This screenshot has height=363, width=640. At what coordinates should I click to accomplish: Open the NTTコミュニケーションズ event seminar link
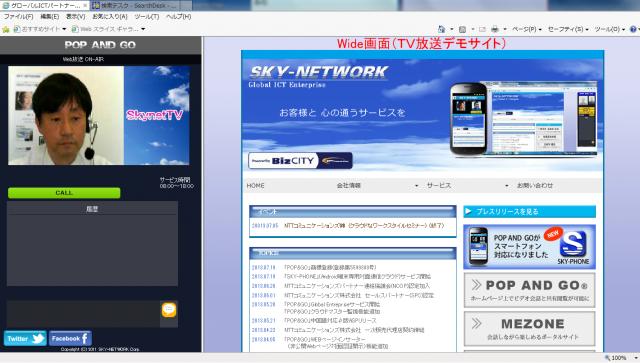(364, 225)
